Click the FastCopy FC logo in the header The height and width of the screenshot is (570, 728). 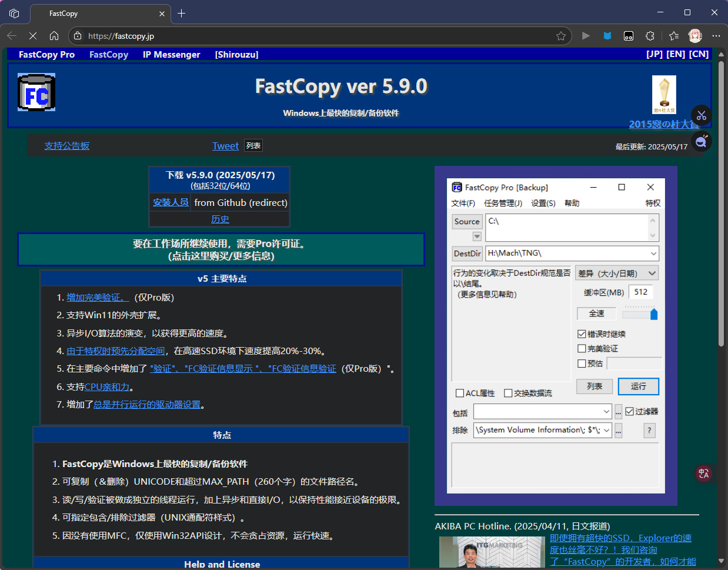pyautogui.click(x=36, y=92)
